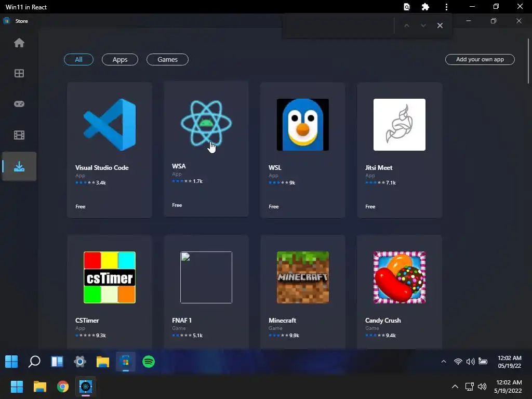Viewport: 532px width, 399px height.
Task: Open the search page icon in title bar
Action: (x=406, y=7)
